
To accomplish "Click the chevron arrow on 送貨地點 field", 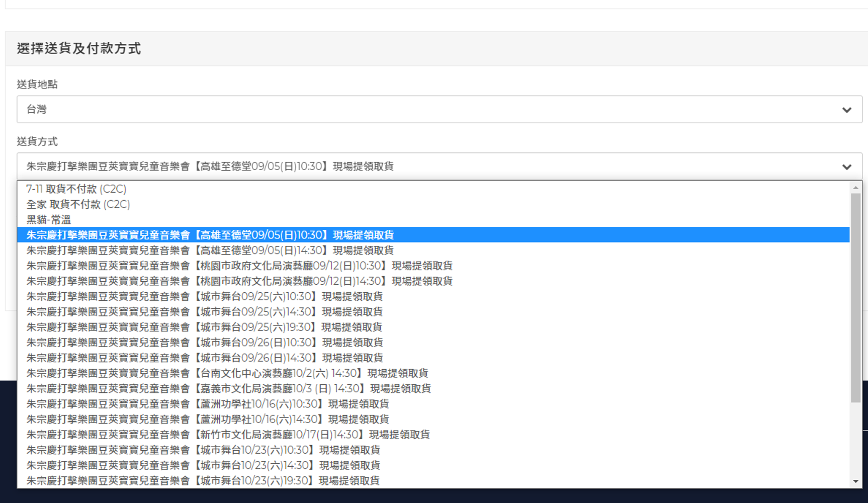I will click(846, 110).
